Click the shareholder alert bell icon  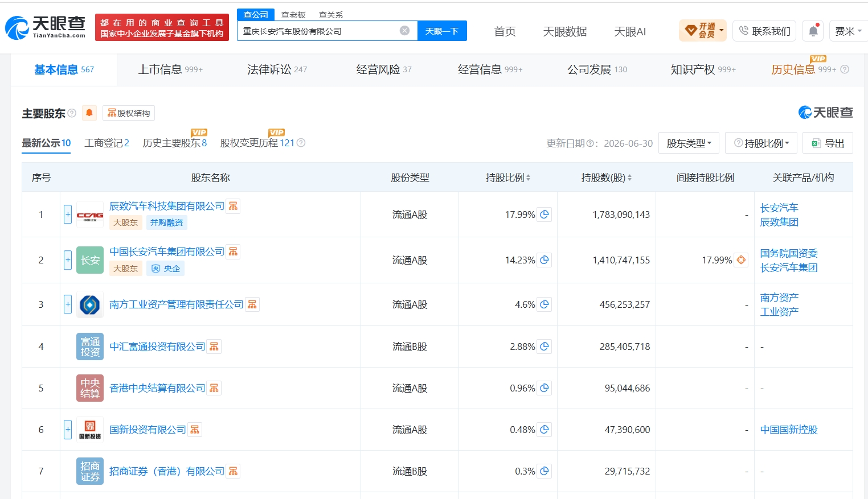pos(89,113)
